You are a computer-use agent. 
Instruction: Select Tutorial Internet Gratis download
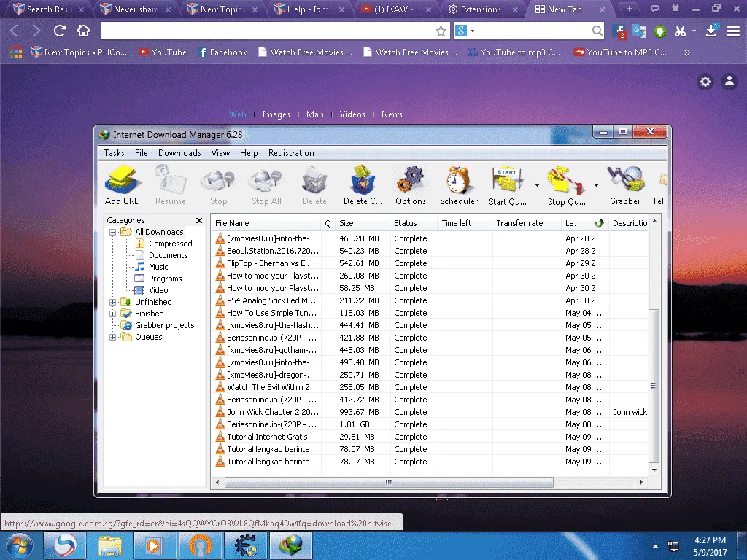click(430, 437)
